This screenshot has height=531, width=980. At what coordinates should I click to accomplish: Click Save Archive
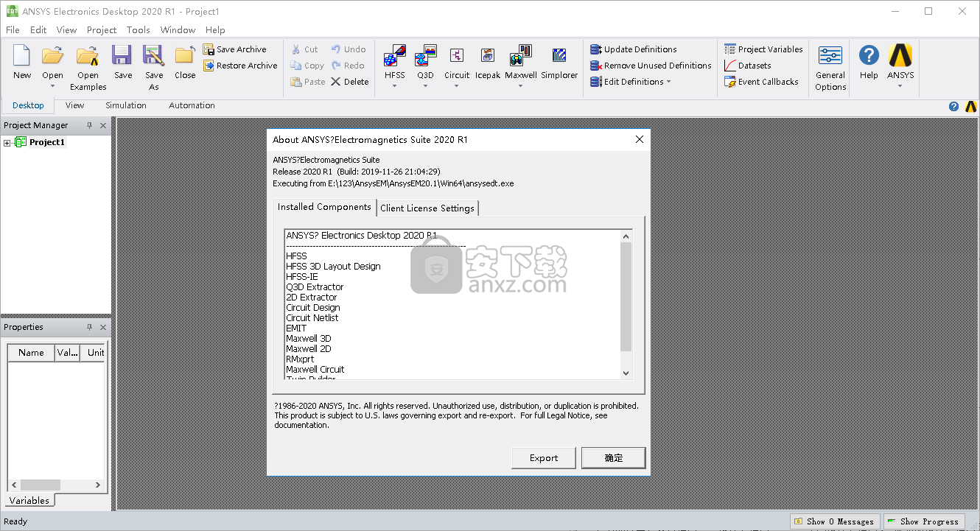[x=235, y=49]
